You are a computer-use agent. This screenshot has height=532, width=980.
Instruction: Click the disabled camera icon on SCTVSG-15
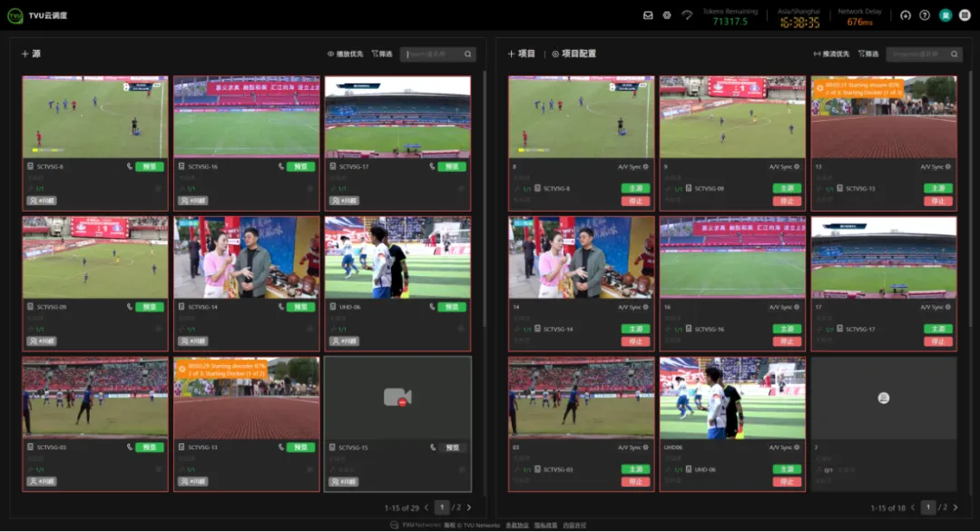tap(397, 398)
